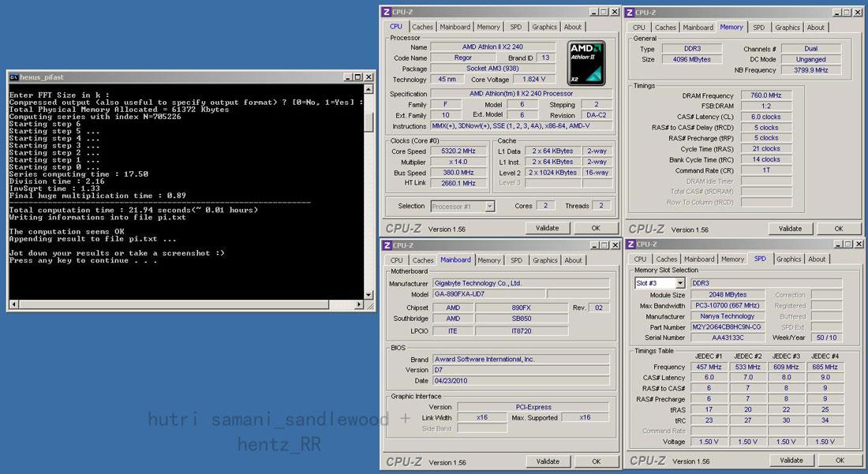Open Graphics tab in Memory window
This screenshot has height=474, width=868.
coord(788,27)
